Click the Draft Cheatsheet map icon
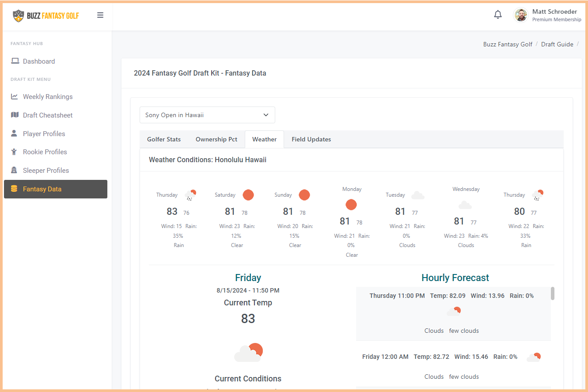Image resolution: width=588 pixels, height=392 pixels. click(x=15, y=115)
